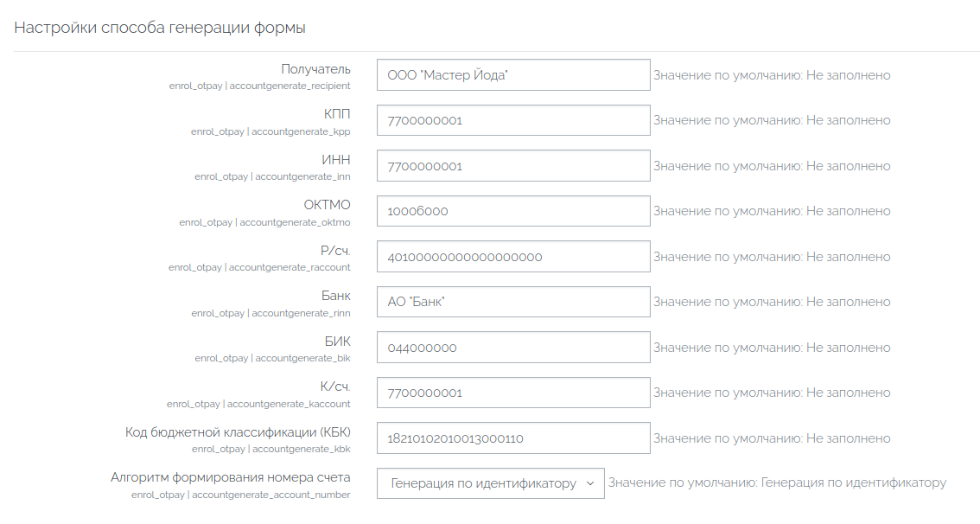Viewport: 980px width, 524px height.
Task: Click the ИНН input box
Action: 512,166
